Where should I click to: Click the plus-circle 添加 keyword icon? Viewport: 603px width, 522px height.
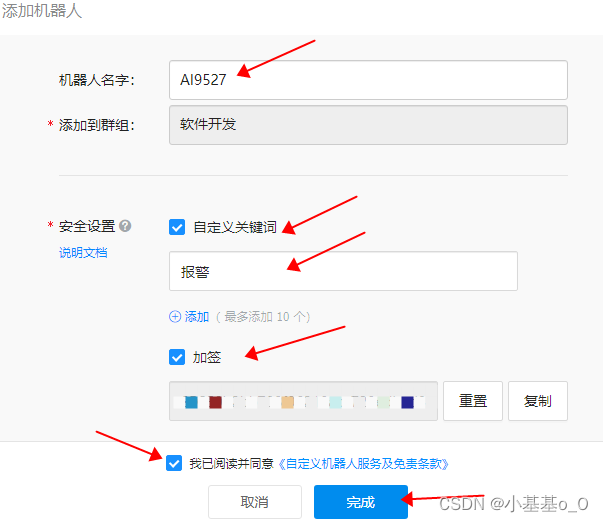click(x=175, y=317)
